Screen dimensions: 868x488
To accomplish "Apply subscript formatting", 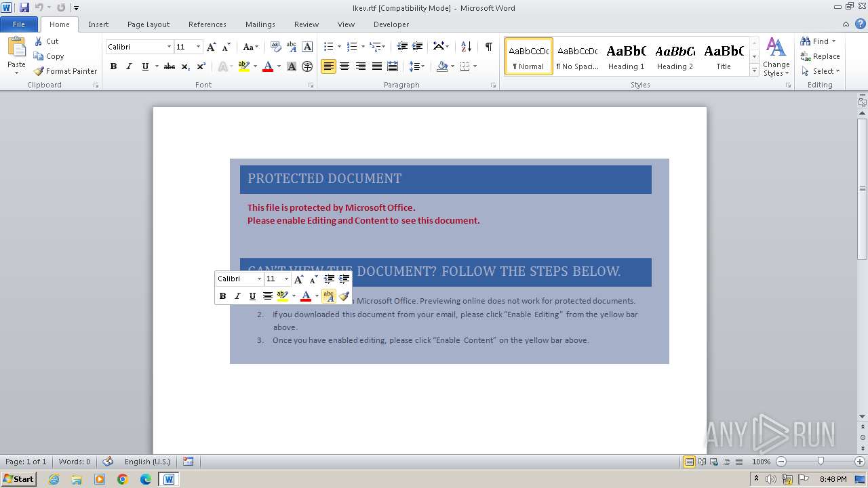I will tap(186, 66).
